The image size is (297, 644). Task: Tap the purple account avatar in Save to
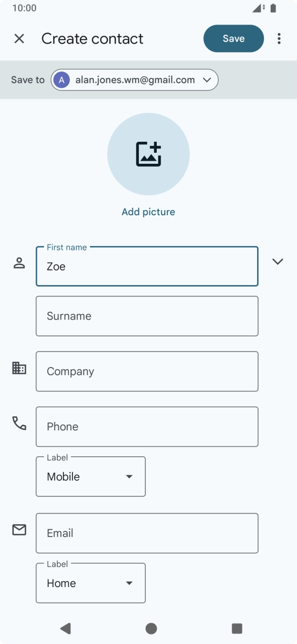point(61,79)
